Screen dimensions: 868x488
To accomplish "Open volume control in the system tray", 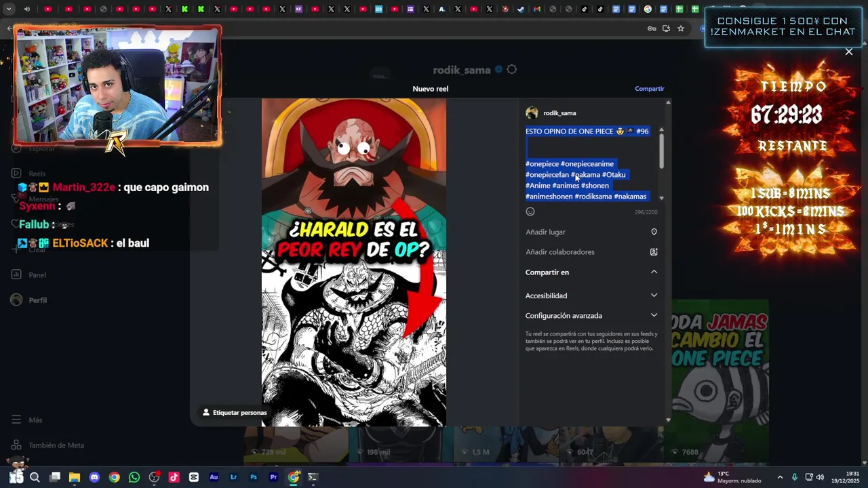I will click(820, 477).
